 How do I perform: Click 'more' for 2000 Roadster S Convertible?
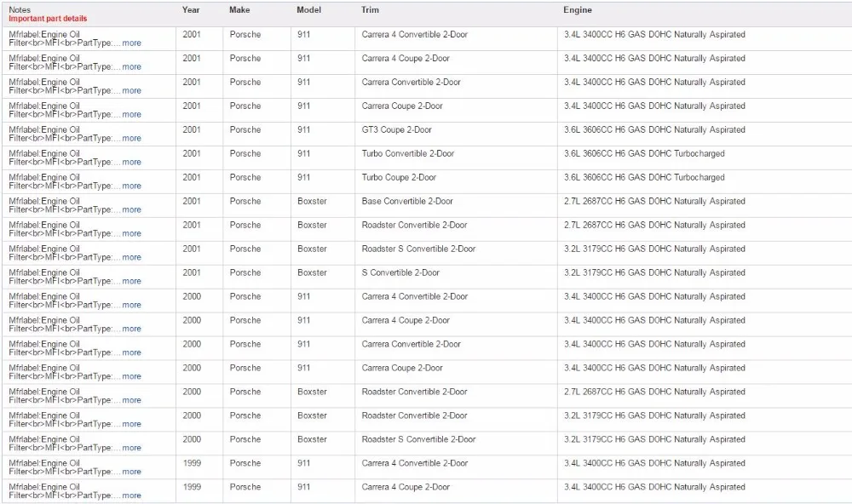[131, 448]
